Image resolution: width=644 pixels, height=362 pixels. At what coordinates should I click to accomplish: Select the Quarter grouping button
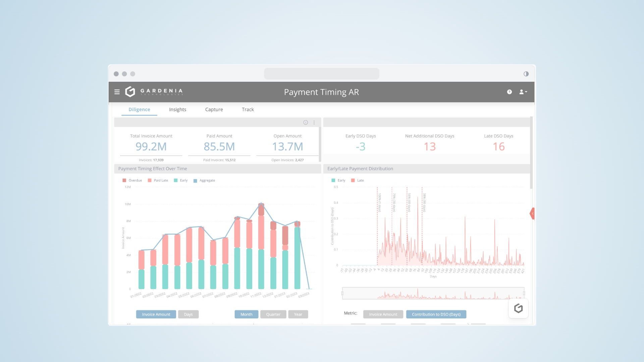tap(273, 314)
